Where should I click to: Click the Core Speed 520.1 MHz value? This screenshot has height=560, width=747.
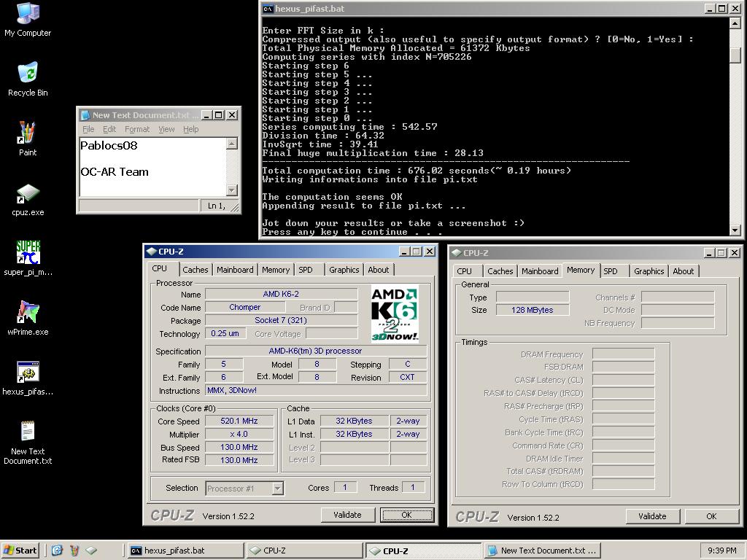(239, 421)
